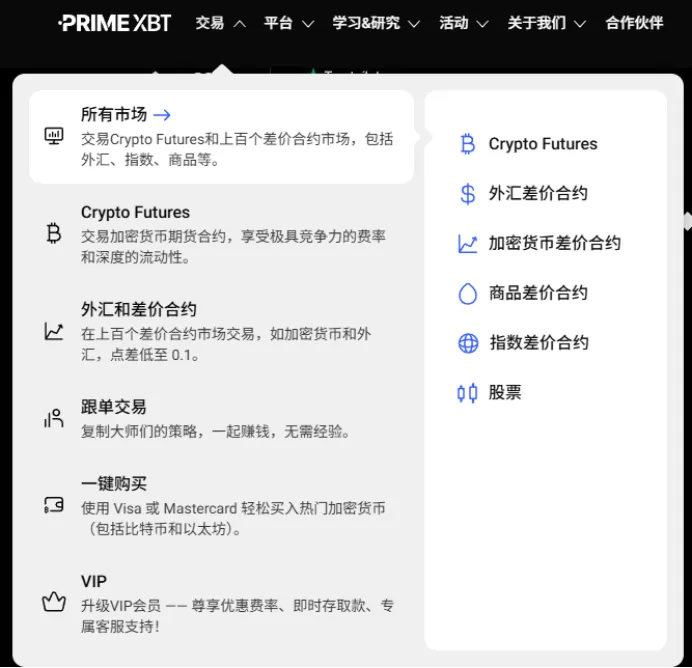Image resolution: width=692 pixels, height=668 pixels.
Task: Expand the 学习&研究 dropdown menu
Action: [x=376, y=23]
